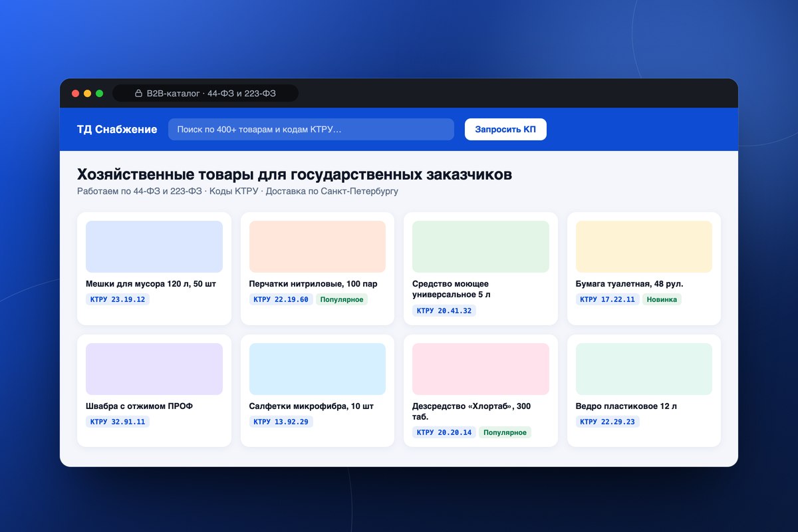This screenshot has width=798, height=532.
Task: Click the КТРУ 17.22.11 code tag
Action: pos(607,299)
